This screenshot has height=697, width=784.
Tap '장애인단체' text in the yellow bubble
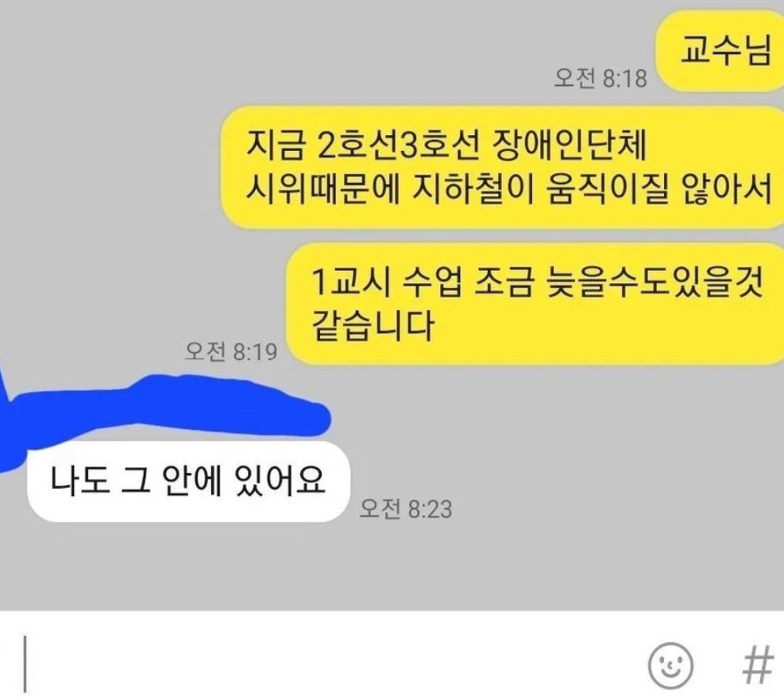pos(570,145)
